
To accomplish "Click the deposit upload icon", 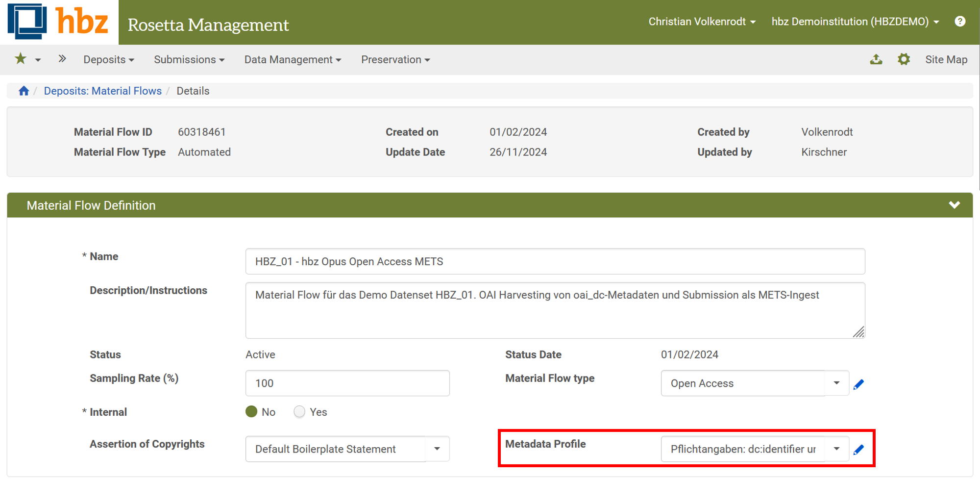I will tap(876, 59).
